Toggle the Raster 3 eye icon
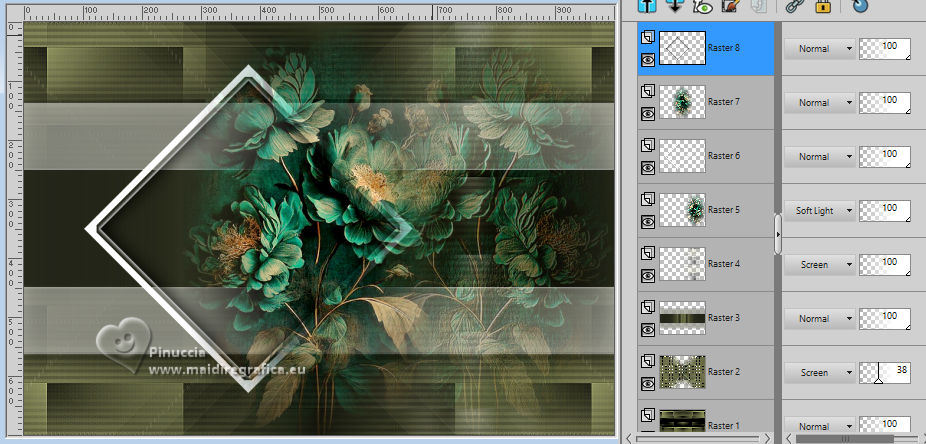This screenshot has height=444, width=926. [x=648, y=329]
